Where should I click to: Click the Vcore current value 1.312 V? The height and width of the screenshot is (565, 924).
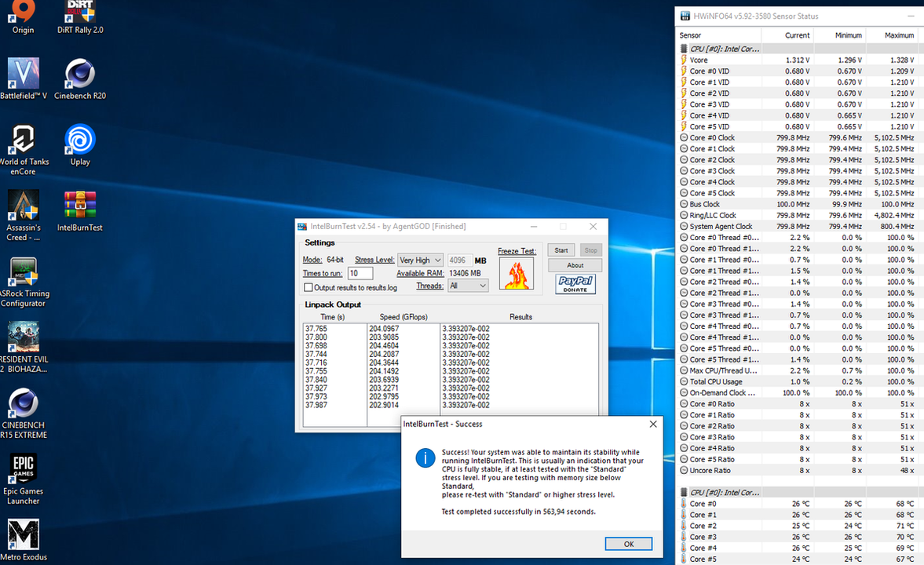click(x=798, y=60)
